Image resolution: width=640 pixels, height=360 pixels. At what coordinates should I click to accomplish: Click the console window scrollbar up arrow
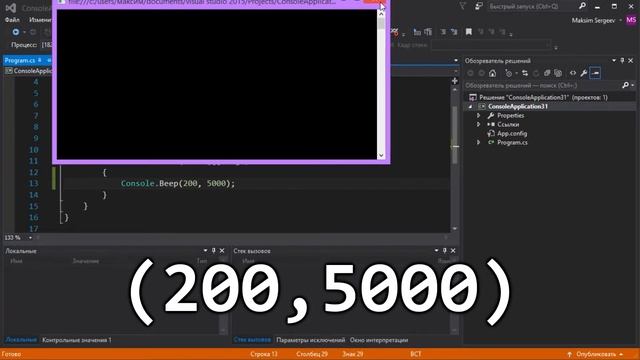tap(381, 13)
